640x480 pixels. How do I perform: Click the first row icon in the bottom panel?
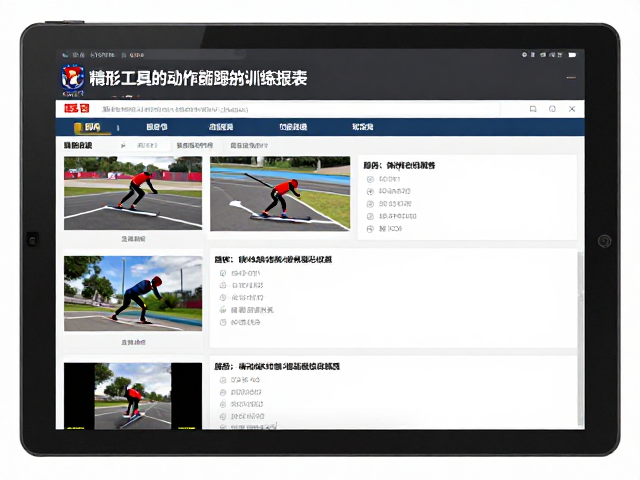coord(223,380)
